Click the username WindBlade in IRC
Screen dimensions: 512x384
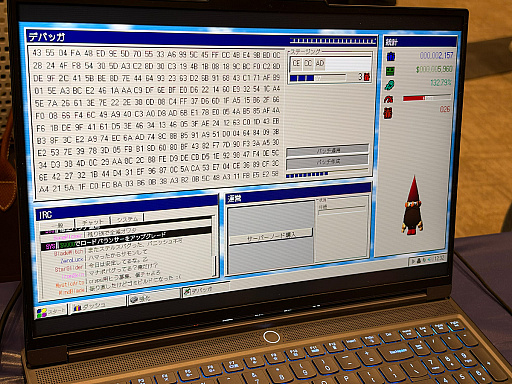(x=72, y=292)
